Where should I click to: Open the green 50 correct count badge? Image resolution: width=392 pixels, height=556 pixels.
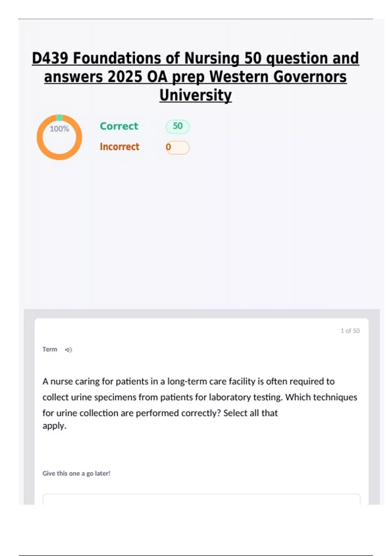click(x=177, y=126)
